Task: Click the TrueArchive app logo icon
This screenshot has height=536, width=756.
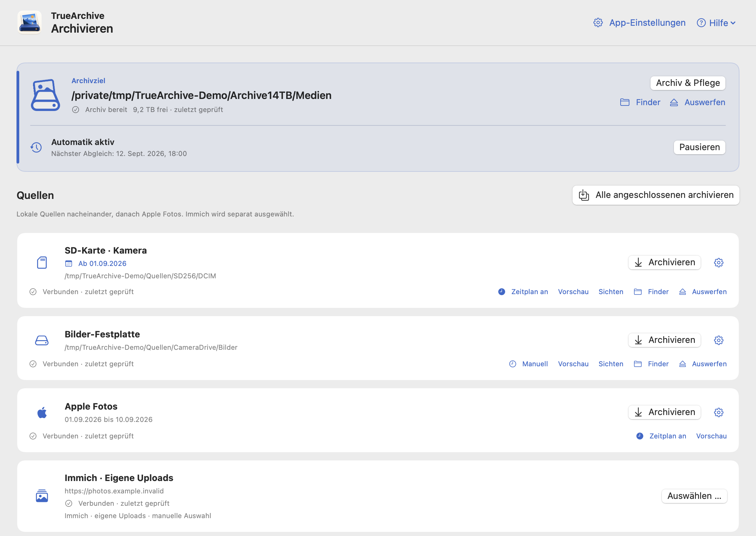Action: [30, 22]
